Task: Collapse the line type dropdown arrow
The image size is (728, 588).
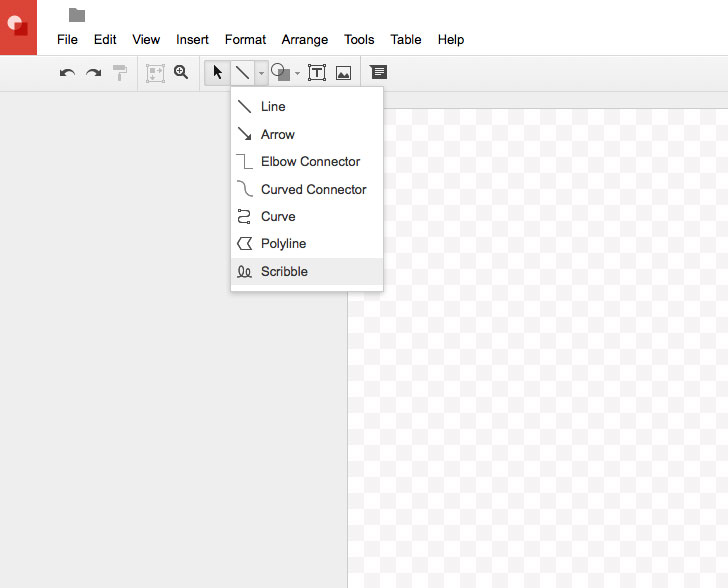Action: pos(261,73)
